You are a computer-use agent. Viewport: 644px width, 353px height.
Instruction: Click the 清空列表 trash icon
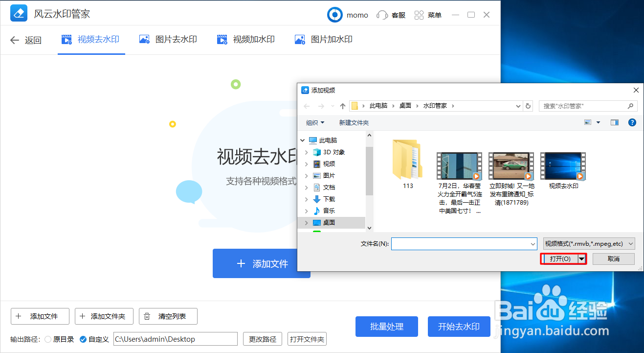pos(147,316)
